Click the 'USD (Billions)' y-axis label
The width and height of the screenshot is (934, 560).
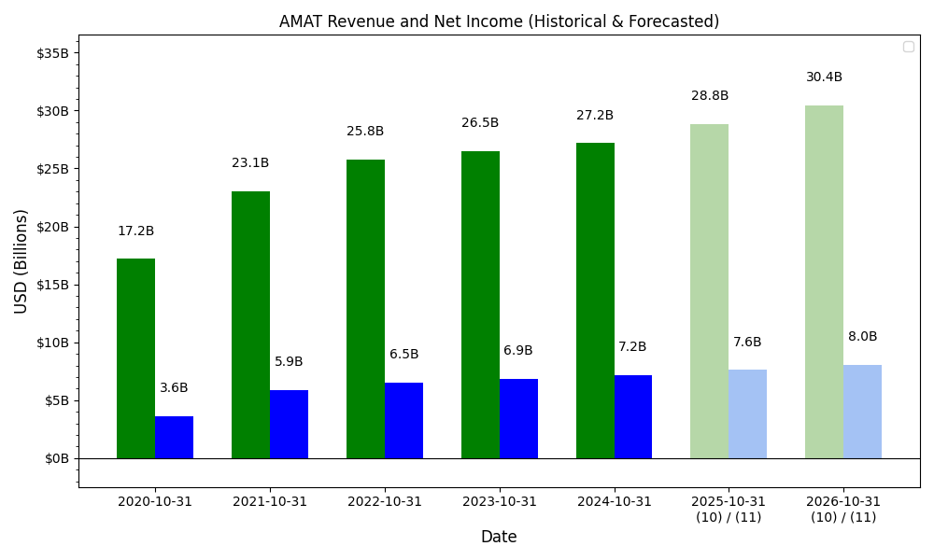tap(21, 261)
